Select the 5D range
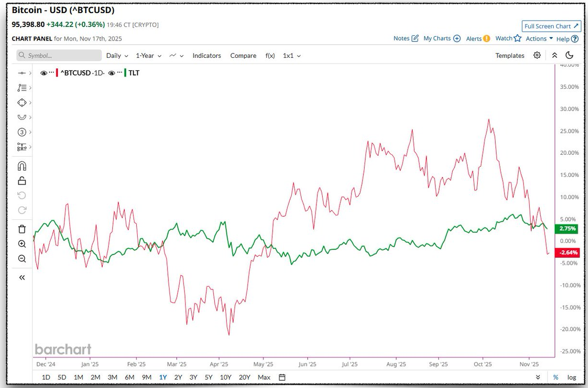Viewport: 588px width, 388px height. tap(62, 377)
